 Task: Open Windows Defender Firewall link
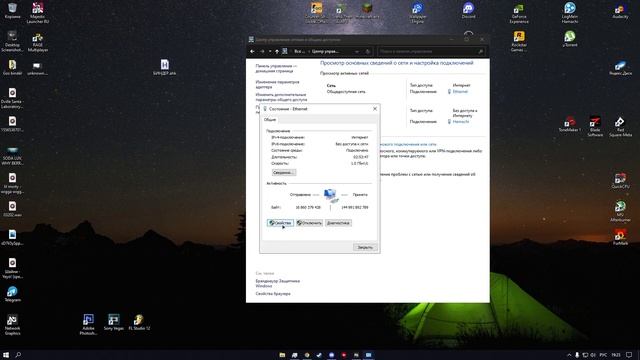coord(278,283)
